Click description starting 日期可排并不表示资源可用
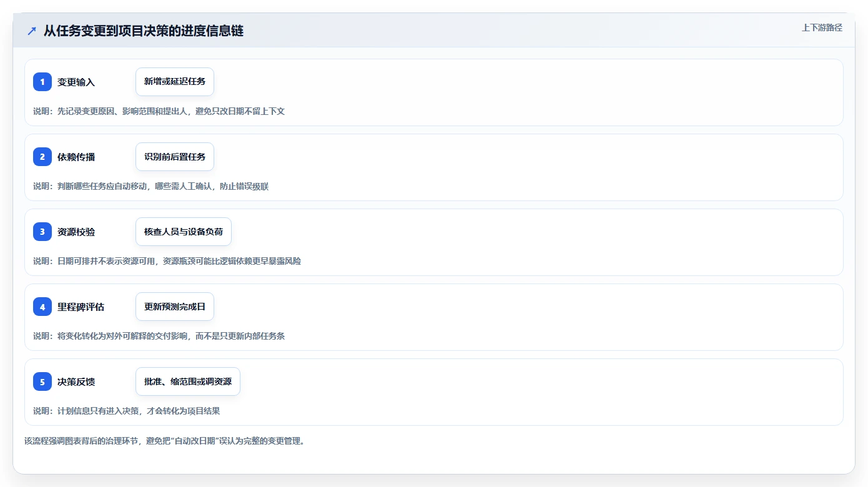 coord(167,261)
